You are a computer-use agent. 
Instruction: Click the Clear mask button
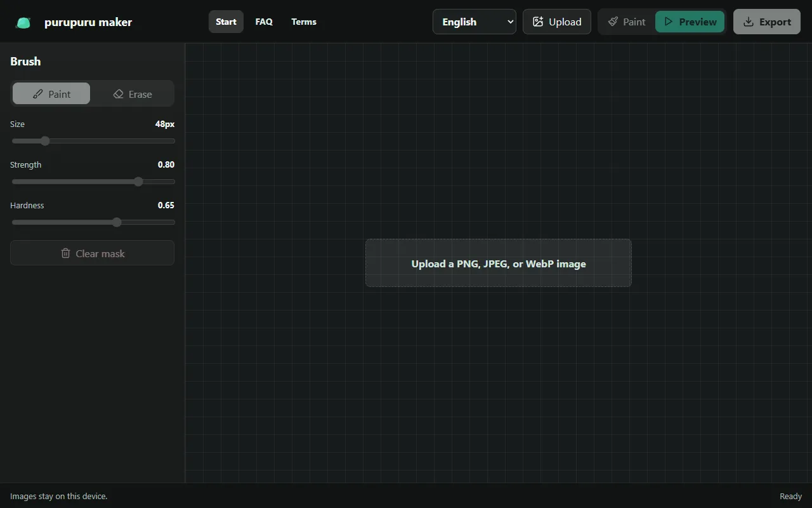click(92, 253)
